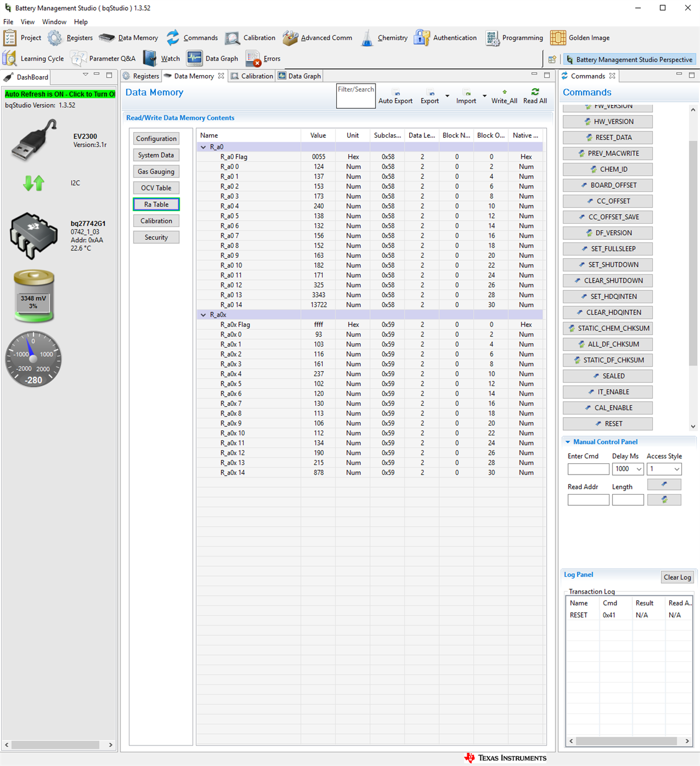700x766 pixels.
Task: Collapse the R_a0 group
Action: click(x=203, y=147)
